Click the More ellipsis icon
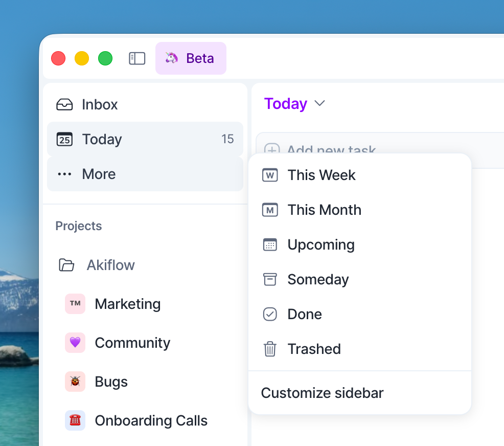Image resolution: width=504 pixels, height=446 pixels. click(64, 174)
